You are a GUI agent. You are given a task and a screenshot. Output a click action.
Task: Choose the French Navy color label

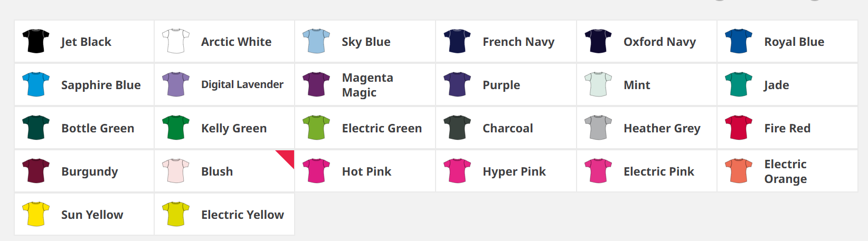[x=518, y=42]
